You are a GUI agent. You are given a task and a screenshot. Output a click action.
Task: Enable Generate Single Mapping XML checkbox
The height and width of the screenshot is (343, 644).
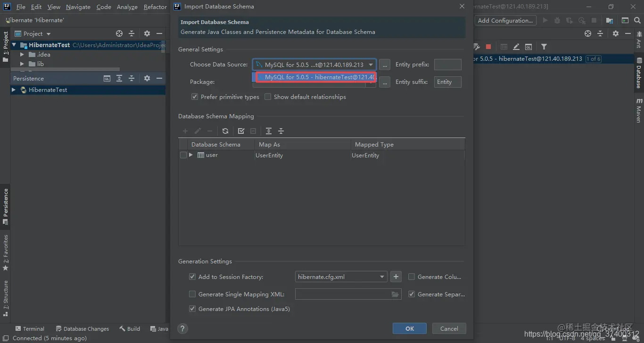click(x=192, y=294)
